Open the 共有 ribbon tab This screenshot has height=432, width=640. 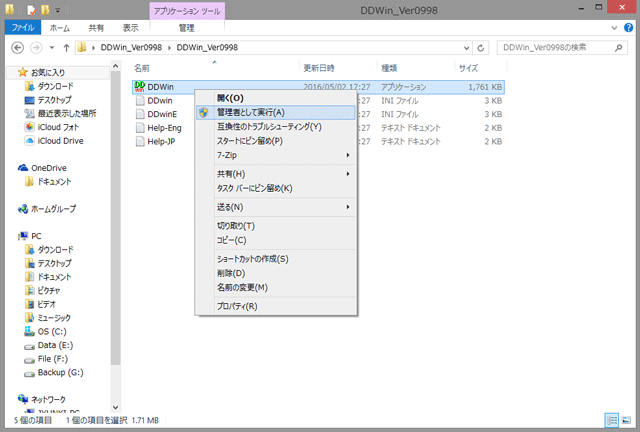tap(96, 28)
